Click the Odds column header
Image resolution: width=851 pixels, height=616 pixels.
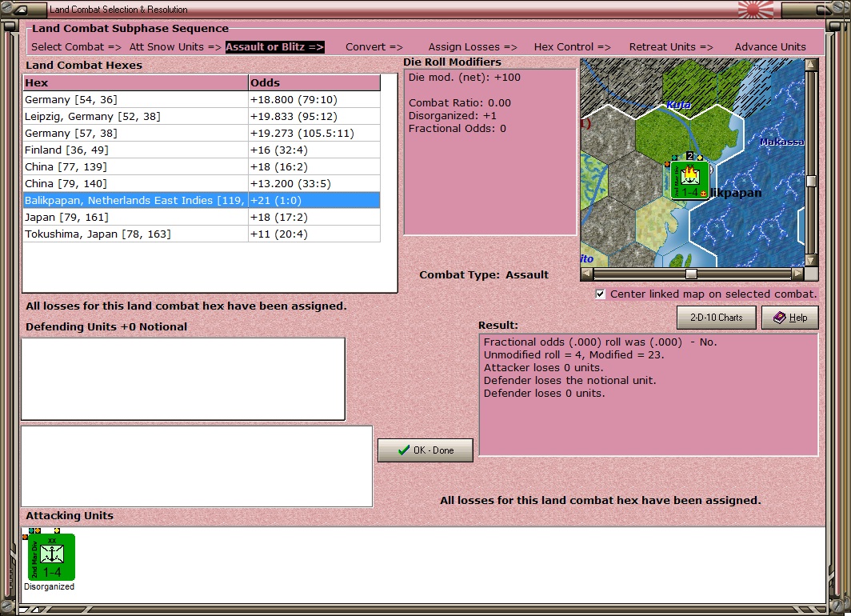(x=314, y=83)
